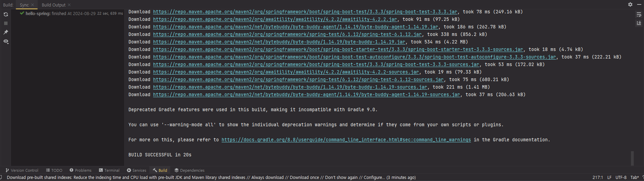
Task: Open spring-boot-starter-test-3.3.3-sources.jar link
Action: coord(338,49)
